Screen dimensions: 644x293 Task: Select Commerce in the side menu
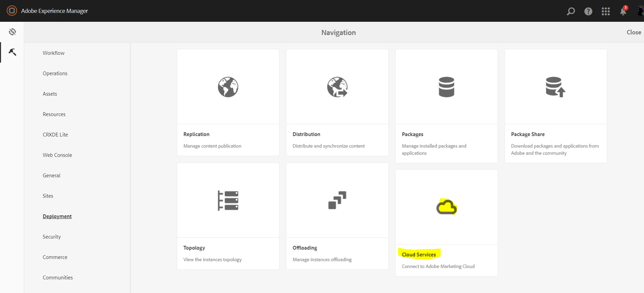click(55, 257)
